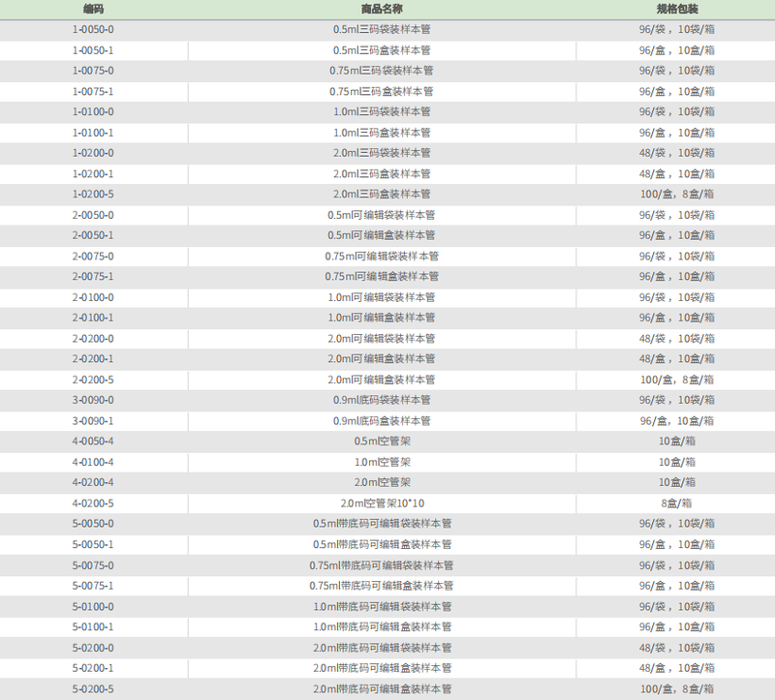
Task: Click the 0.75ml带底码可编辑盒装样本管 product name
Action: click(382, 586)
